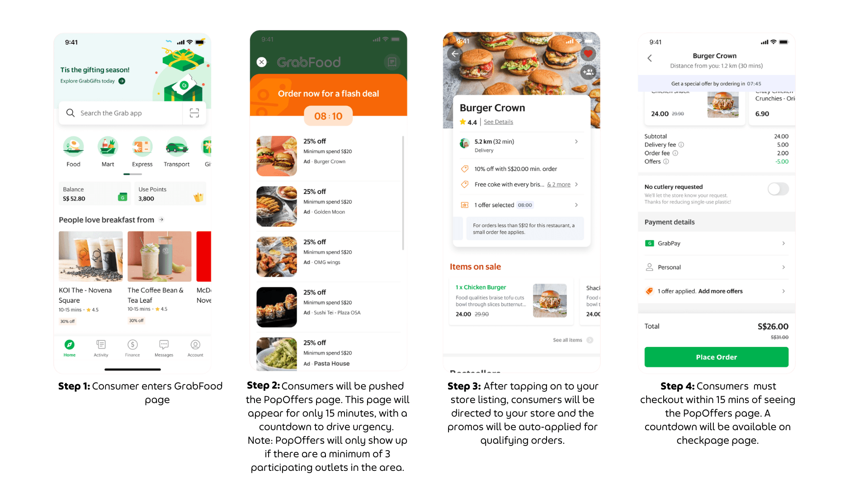Toggle the No cutlery requested switch

[778, 189]
